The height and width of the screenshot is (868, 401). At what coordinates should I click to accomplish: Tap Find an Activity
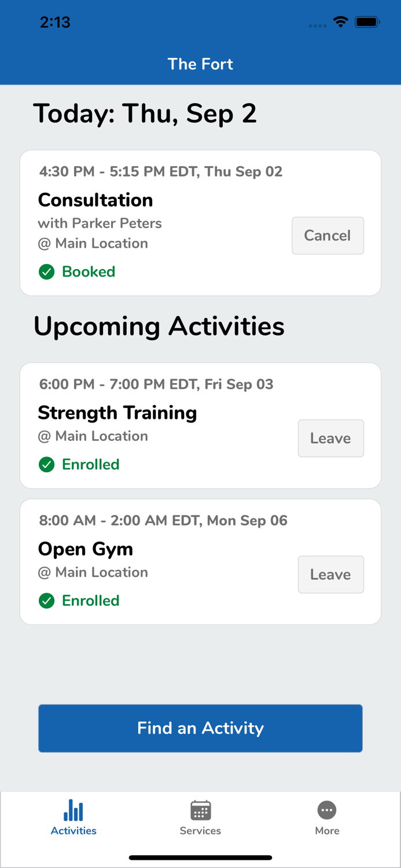[200, 728]
